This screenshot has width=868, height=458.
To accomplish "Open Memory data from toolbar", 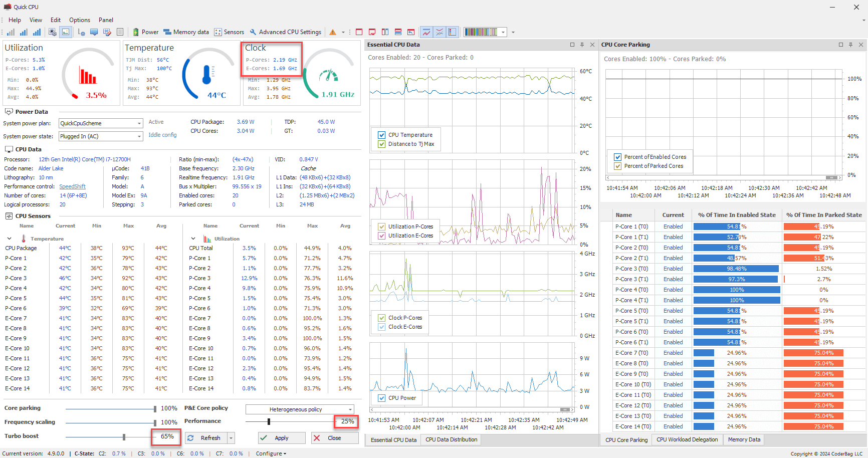I will point(186,32).
